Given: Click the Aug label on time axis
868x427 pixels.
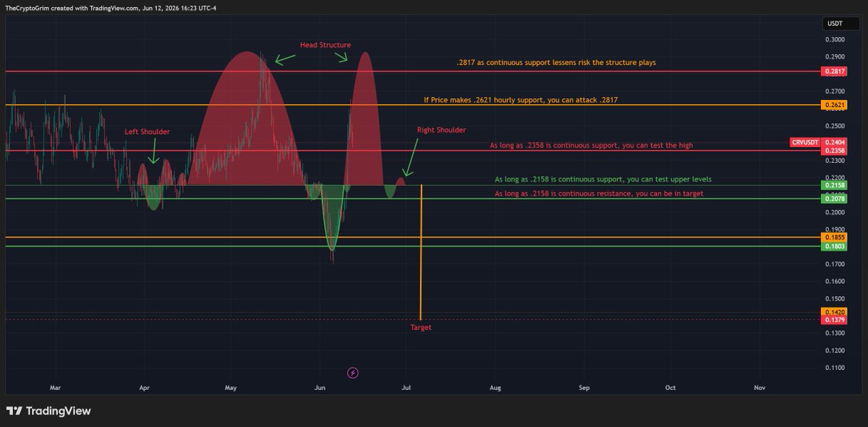Looking at the screenshot, I should 495,388.
